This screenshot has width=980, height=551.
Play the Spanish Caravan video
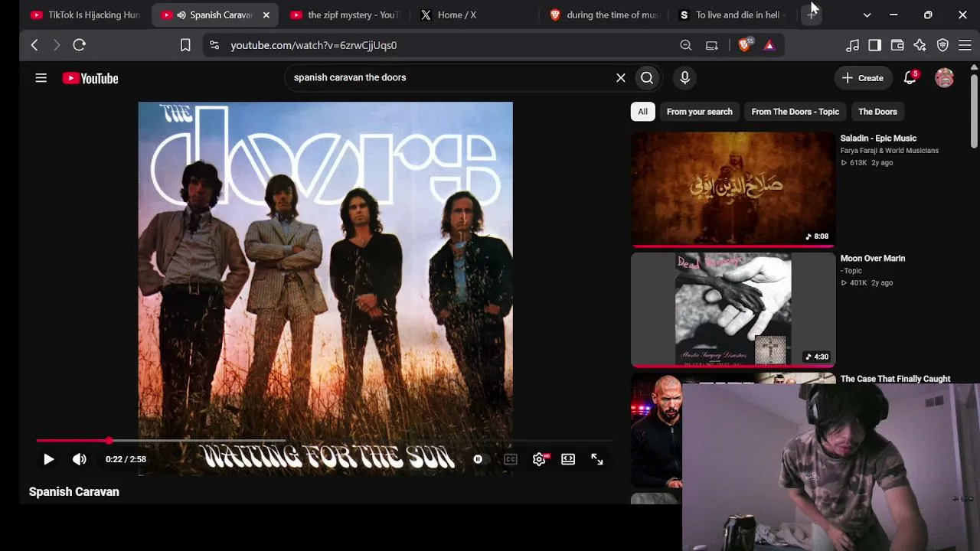pyautogui.click(x=48, y=459)
